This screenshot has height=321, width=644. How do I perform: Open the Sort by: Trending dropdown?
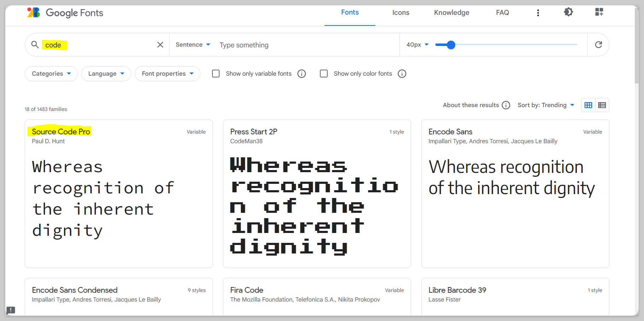click(546, 105)
